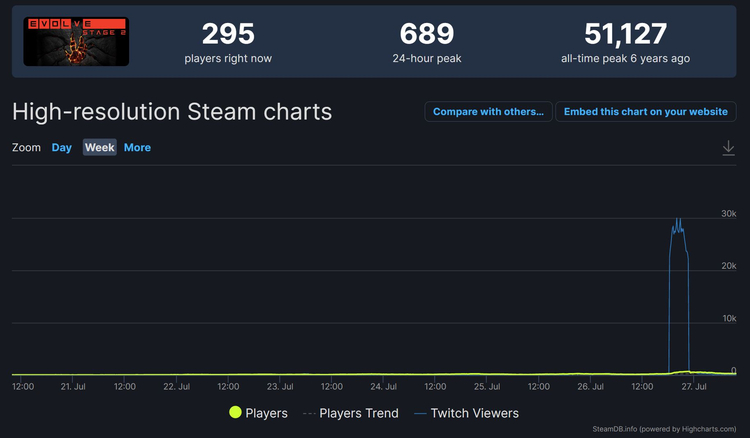Toggle the Players series label in legend

tap(266, 413)
